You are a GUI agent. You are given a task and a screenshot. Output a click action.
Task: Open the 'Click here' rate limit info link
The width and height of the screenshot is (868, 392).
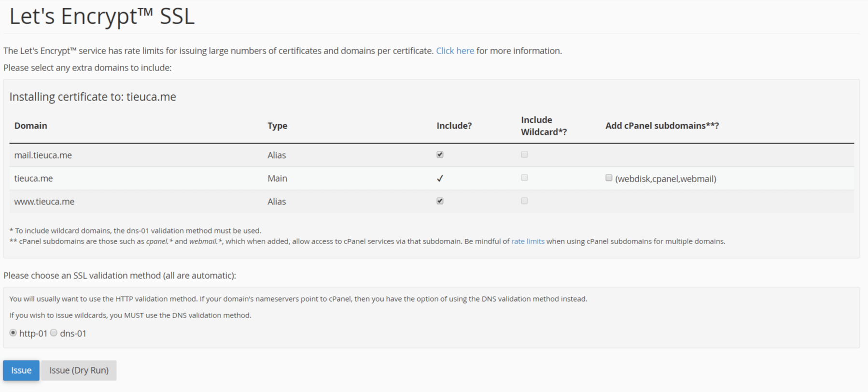click(x=455, y=51)
